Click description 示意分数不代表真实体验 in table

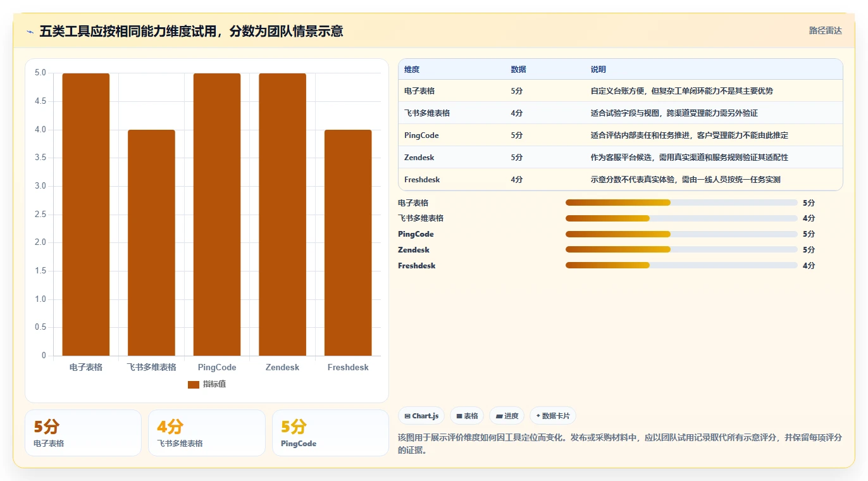[686, 180]
